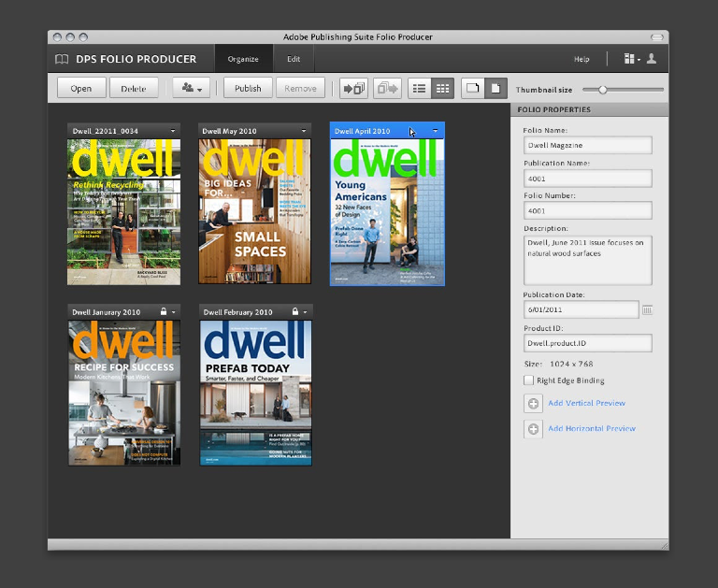Image resolution: width=718 pixels, height=588 pixels.
Task: Open the workspace layout menu icon
Action: [632, 59]
